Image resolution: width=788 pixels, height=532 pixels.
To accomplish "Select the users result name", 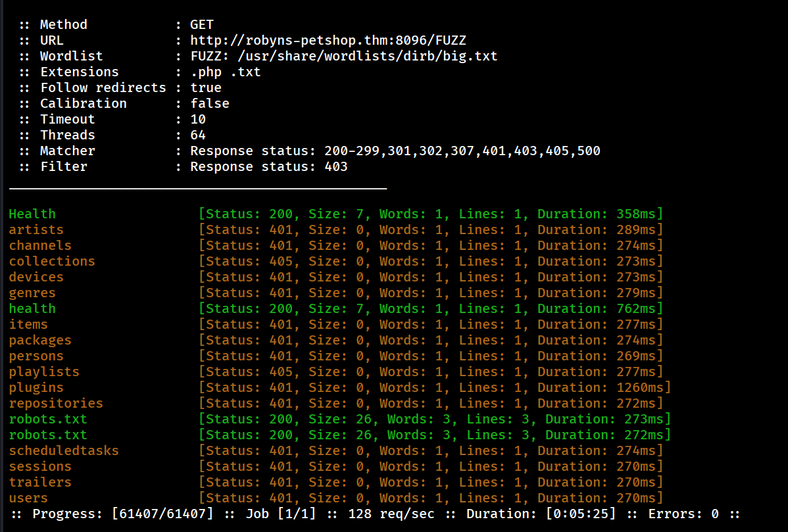I will [x=28, y=498].
